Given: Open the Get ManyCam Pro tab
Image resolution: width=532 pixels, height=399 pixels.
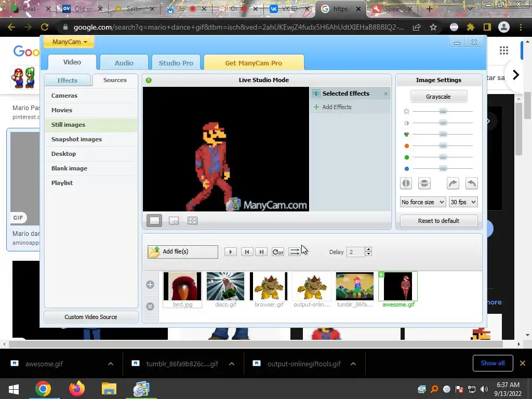Looking at the screenshot, I should pyautogui.click(x=254, y=63).
